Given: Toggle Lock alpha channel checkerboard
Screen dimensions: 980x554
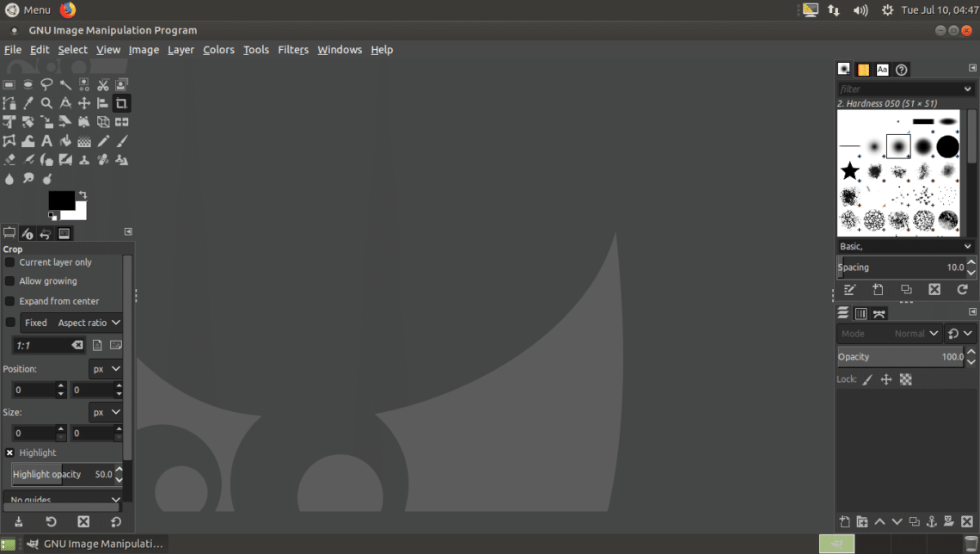Looking at the screenshot, I should [x=905, y=379].
